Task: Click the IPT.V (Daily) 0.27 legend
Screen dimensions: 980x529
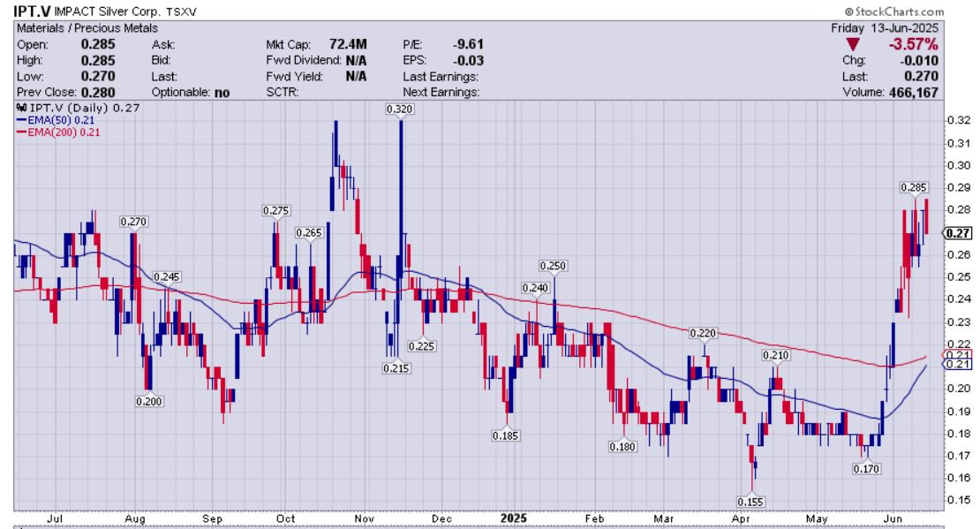Action: click(78, 108)
